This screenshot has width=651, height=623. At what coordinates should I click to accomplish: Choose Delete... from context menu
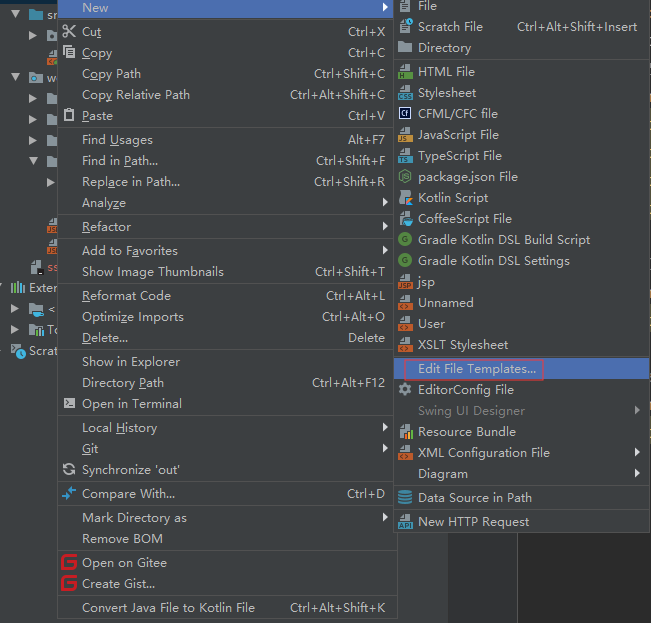[x=225, y=337]
